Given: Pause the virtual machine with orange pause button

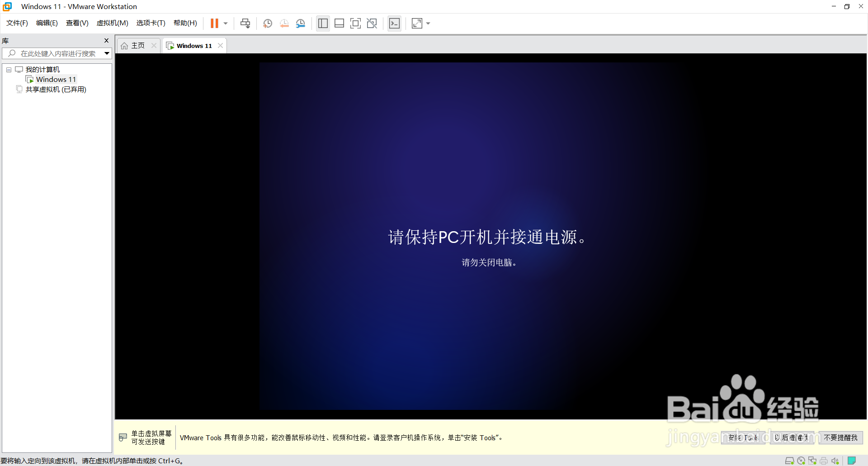Looking at the screenshot, I should click(x=214, y=24).
